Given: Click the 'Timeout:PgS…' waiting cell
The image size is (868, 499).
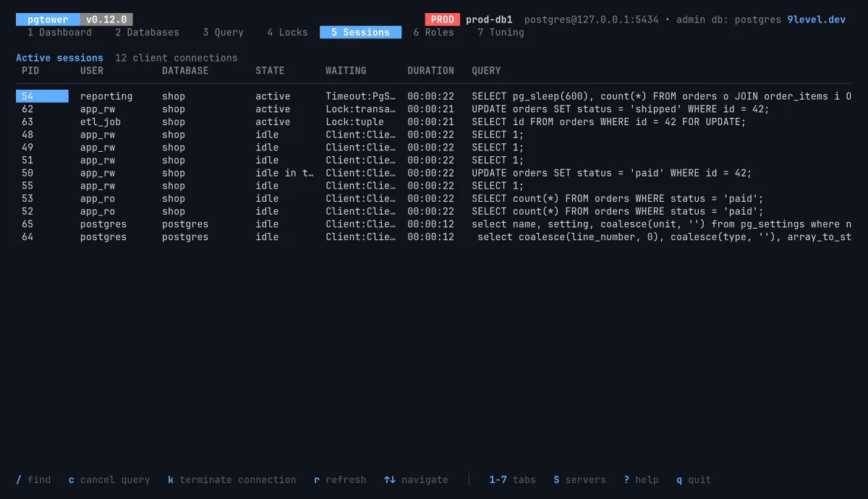Looking at the screenshot, I should [x=360, y=96].
